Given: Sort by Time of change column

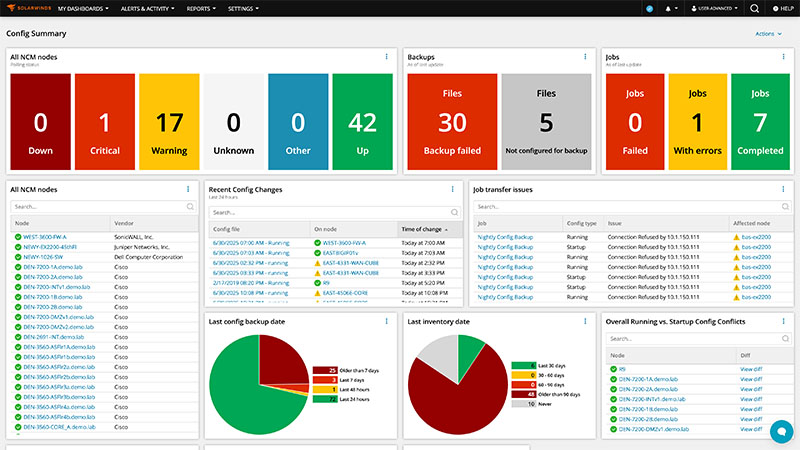Looking at the screenshot, I should click(424, 229).
